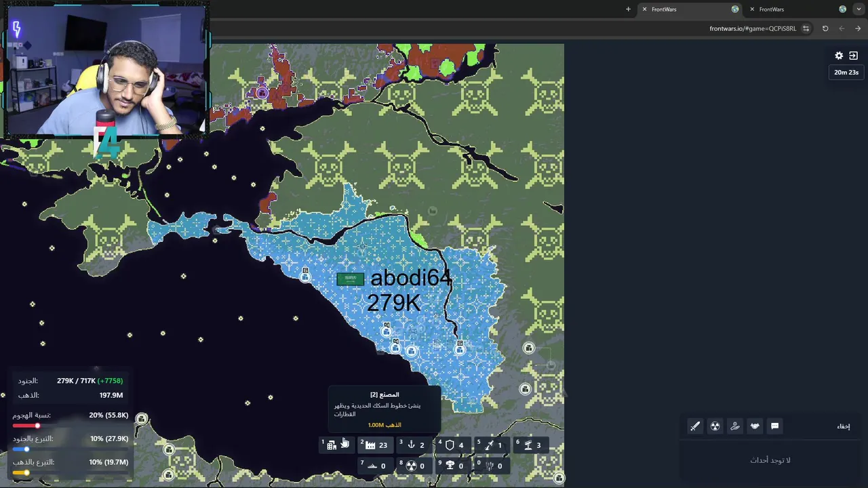868x488 pixels.
Task: Open the game settings gear
Action: 839,56
